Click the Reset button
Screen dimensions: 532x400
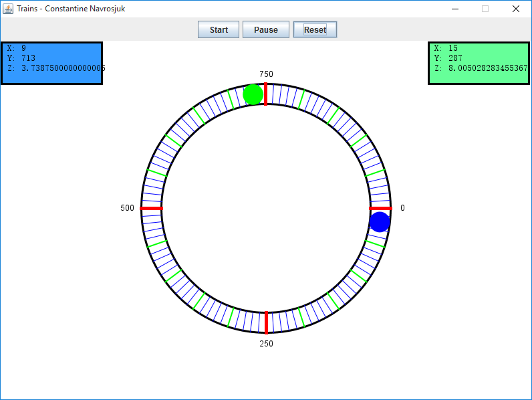coord(315,29)
